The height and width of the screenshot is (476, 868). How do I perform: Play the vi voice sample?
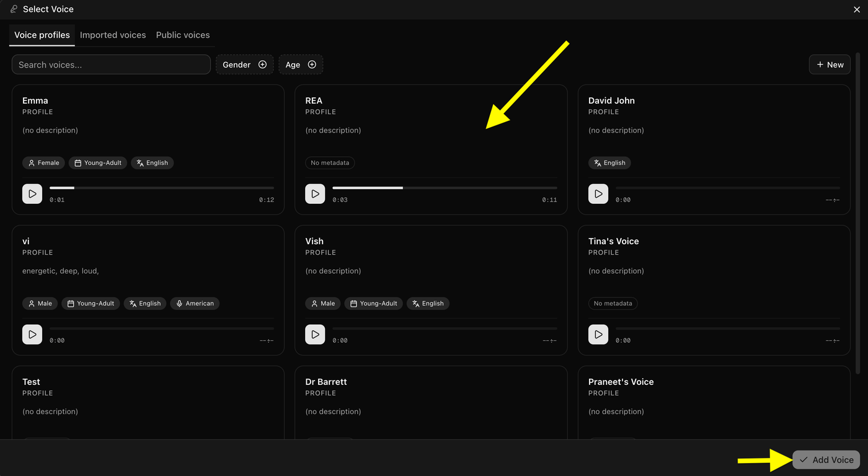[x=32, y=334]
